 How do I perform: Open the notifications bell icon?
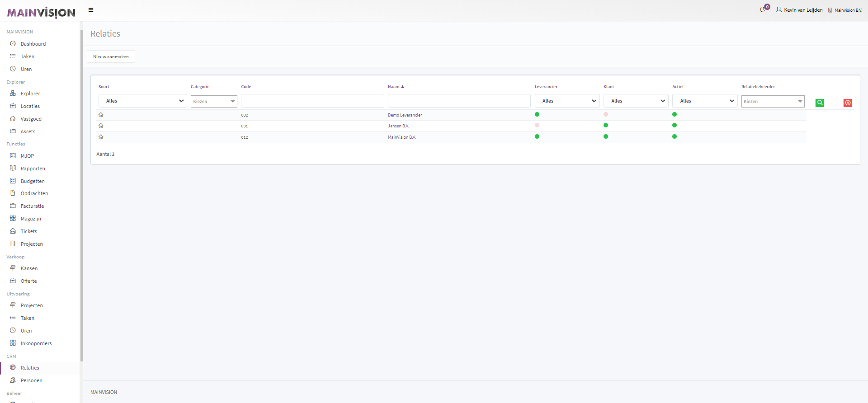click(762, 9)
